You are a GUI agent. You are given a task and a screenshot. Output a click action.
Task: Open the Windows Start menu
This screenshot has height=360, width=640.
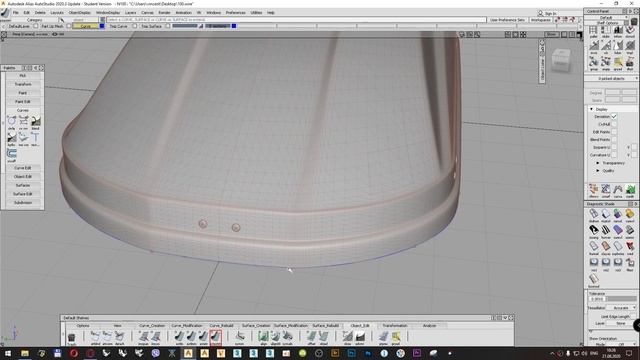(x=8, y=353)
